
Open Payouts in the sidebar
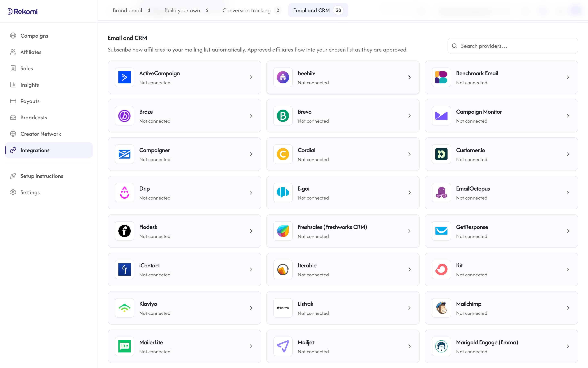(49, 101)
